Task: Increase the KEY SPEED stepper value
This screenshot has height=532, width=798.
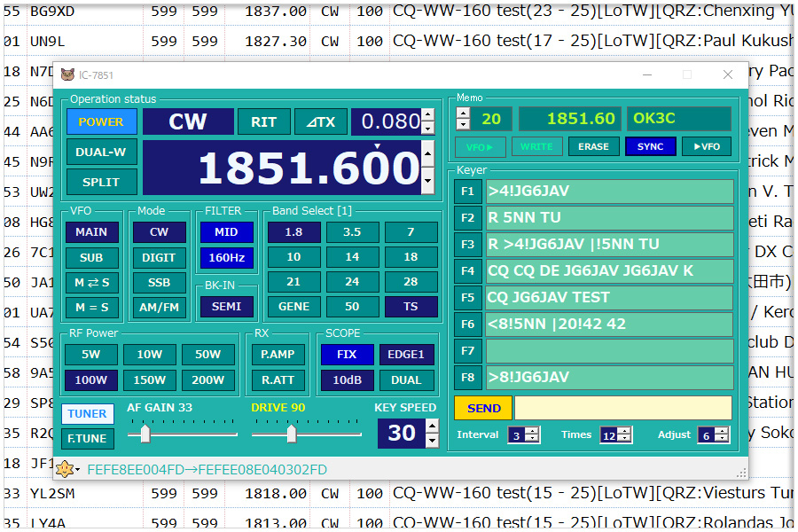Action: click(x=432, y=426)
